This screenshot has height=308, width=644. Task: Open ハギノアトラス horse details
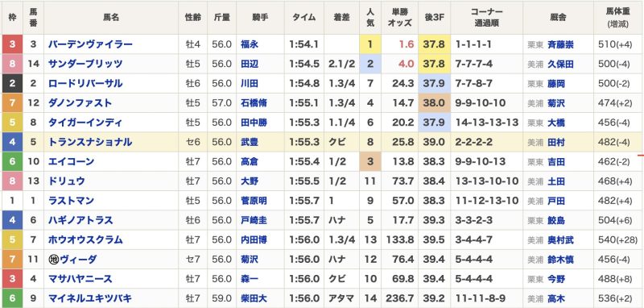(80, 220)
